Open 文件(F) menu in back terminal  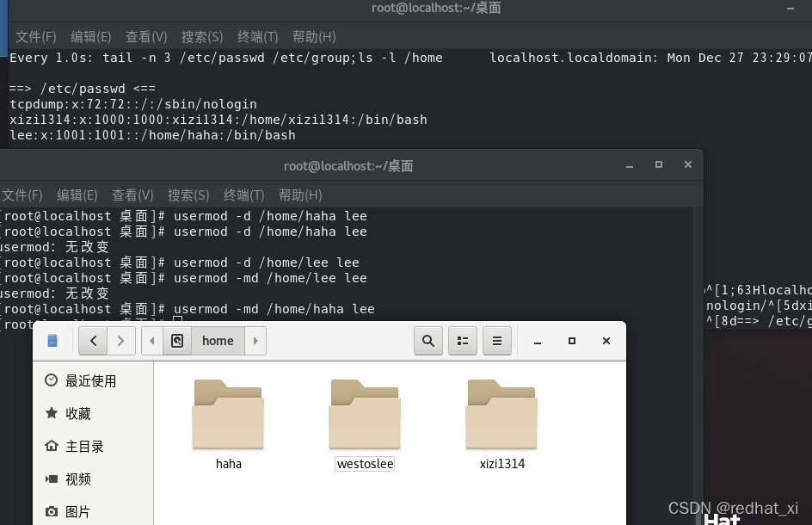coord(36,37)
